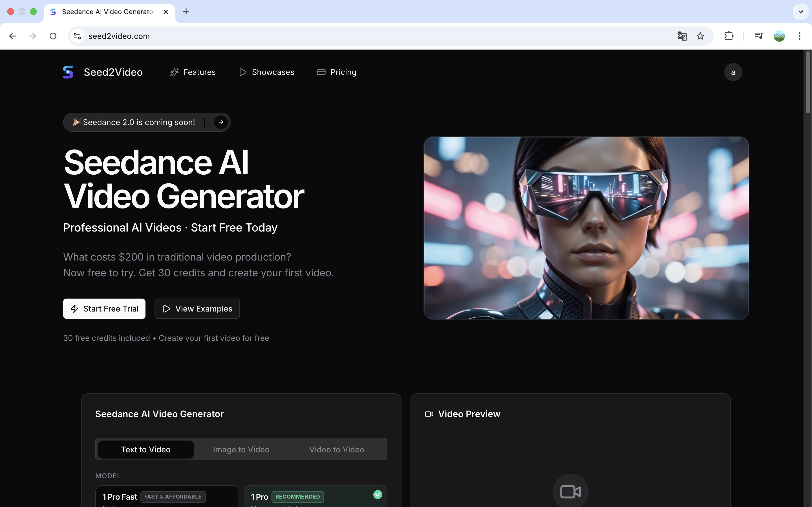Select the sparkle icon next to Features

pyautogui.click(x=175, y=72)
